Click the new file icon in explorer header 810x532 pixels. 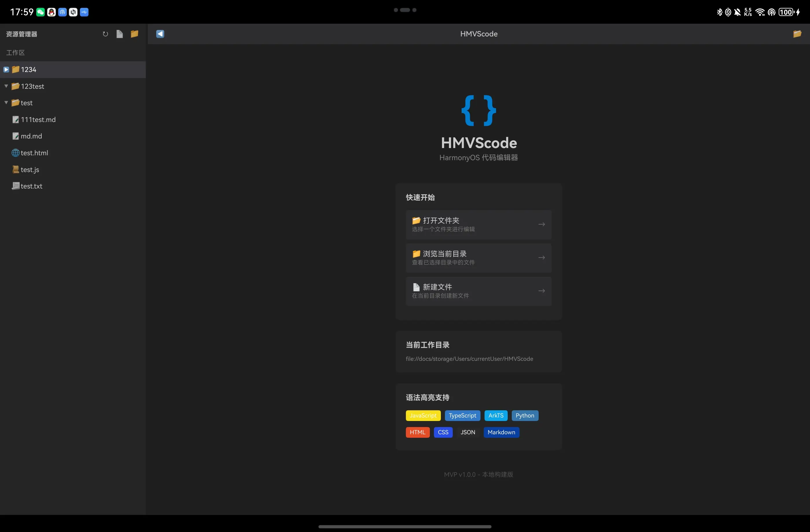pyautogui.click(x=119, y=34)
